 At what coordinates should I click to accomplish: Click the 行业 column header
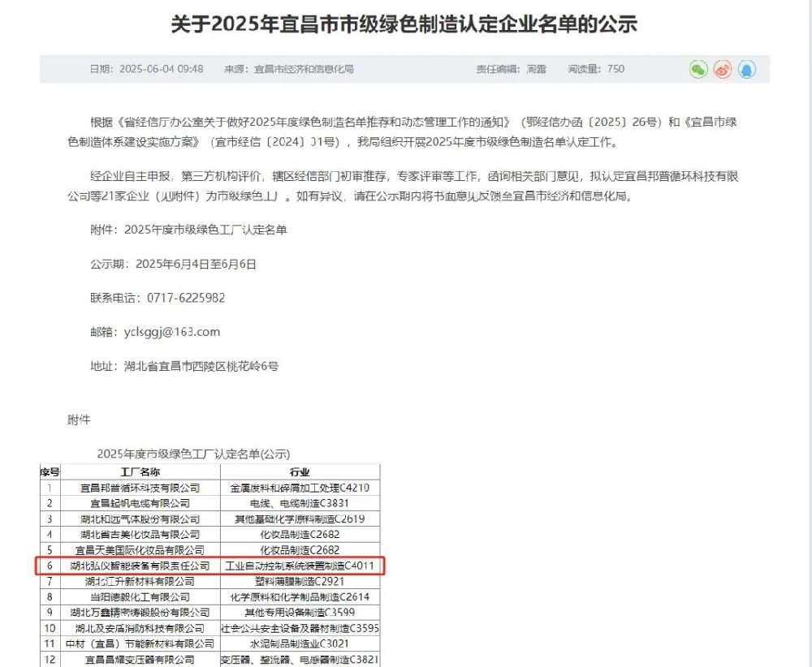(300, 471)
